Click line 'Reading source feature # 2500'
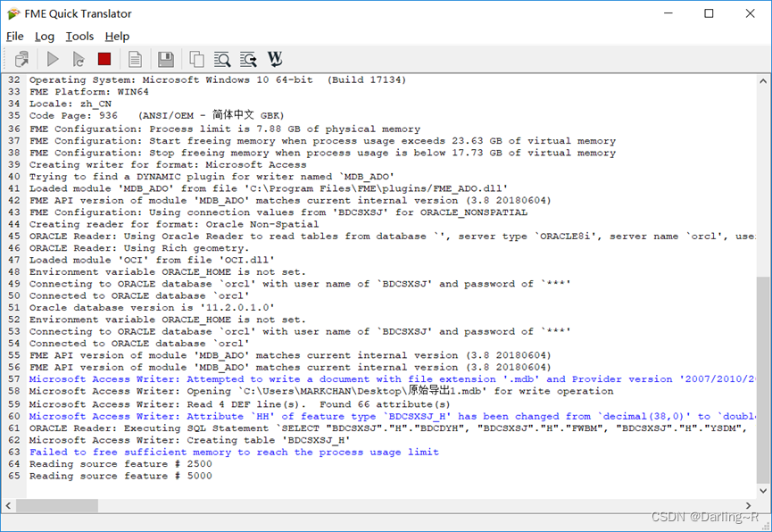This screenshot has width=772, height=532. (120, 464)
